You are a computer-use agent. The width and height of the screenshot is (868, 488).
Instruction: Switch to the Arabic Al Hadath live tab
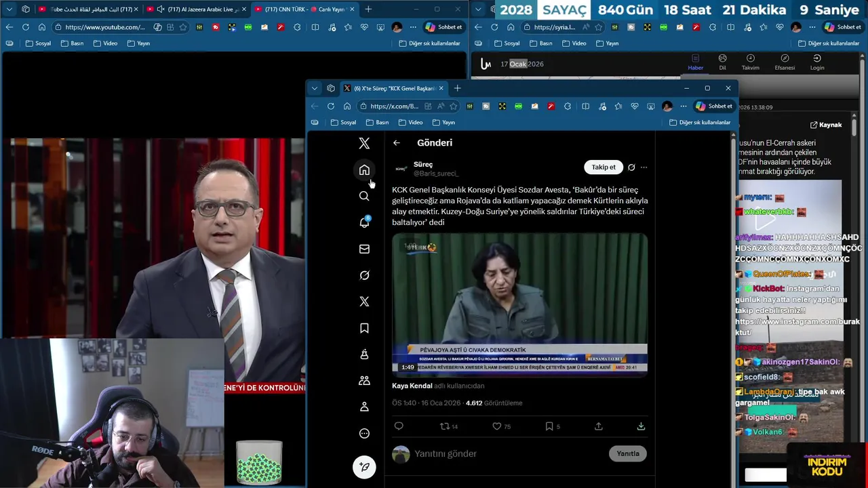(88, 9)
